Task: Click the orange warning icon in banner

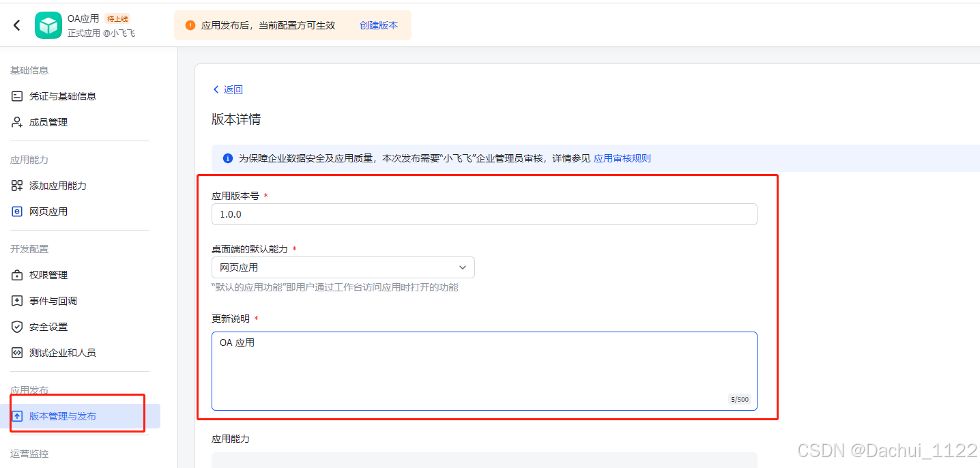Action: [x=190, y=25]
